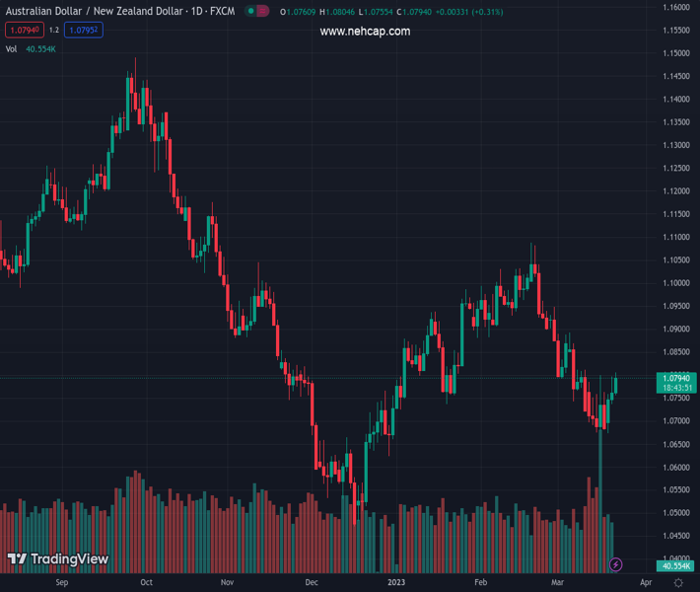700x592 pixels.
Task: Click the spread value 1.2 between prices
Action: tap(54, 31)
